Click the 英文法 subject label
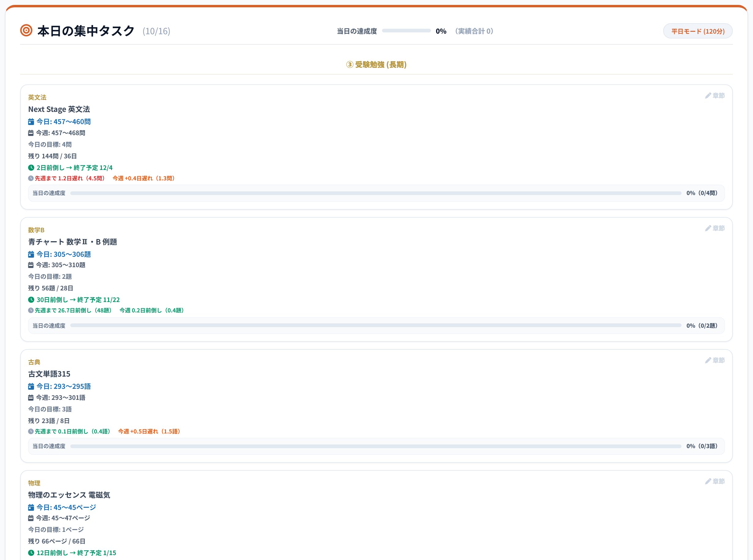 (37, 97)
